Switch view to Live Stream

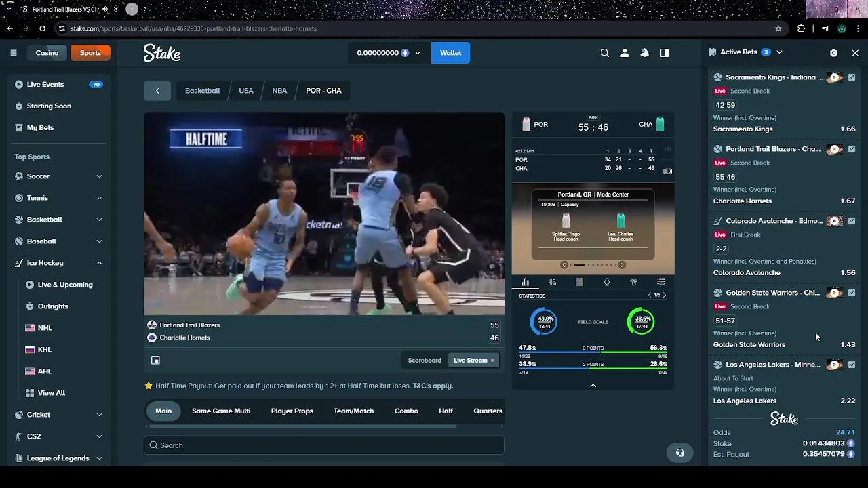coord(473,361)
